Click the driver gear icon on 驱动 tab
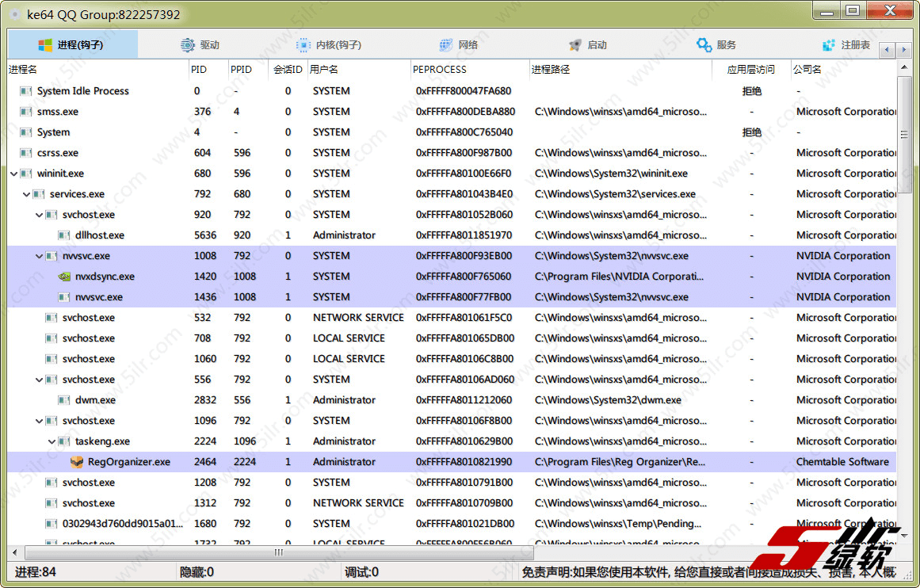920x588 pixels. click(188, 45)
